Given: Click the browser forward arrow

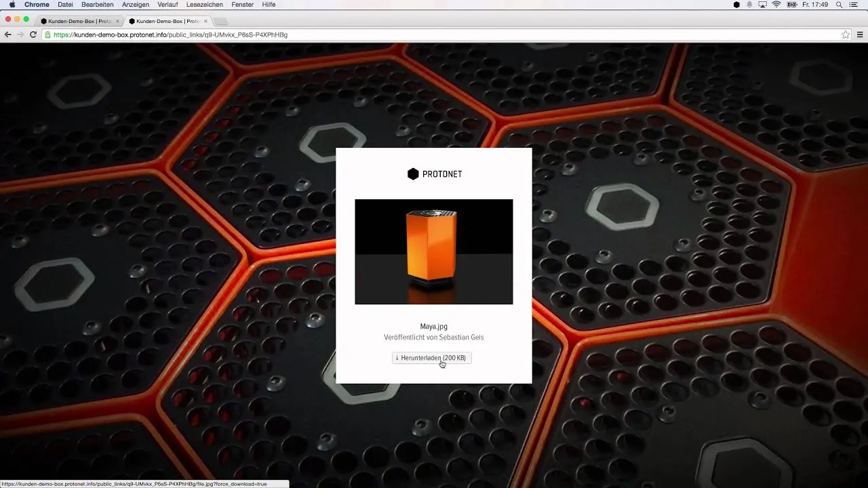Looking at the screenshot, I should (x=20, y=35).
